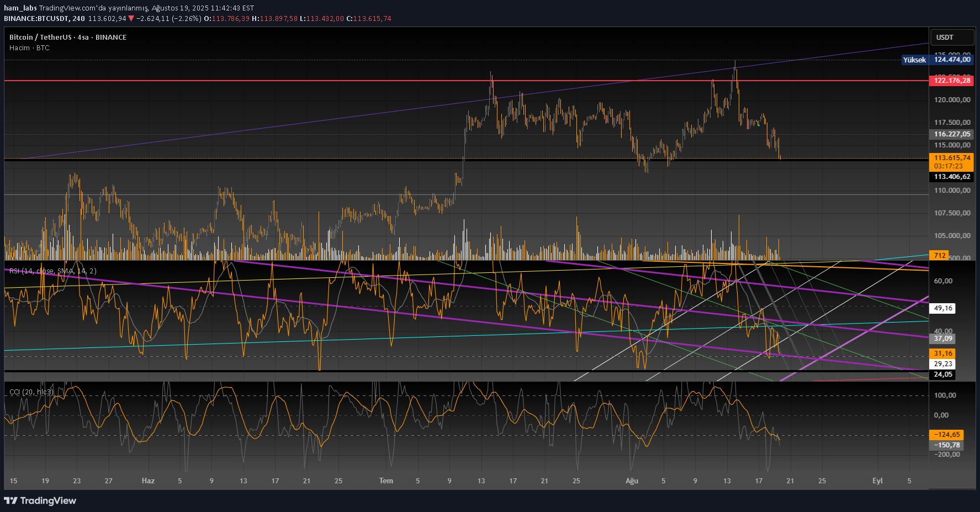The image size is (980, 512).
Task: Click the L:113.432,00 low value in header
Action: (322, 18)
